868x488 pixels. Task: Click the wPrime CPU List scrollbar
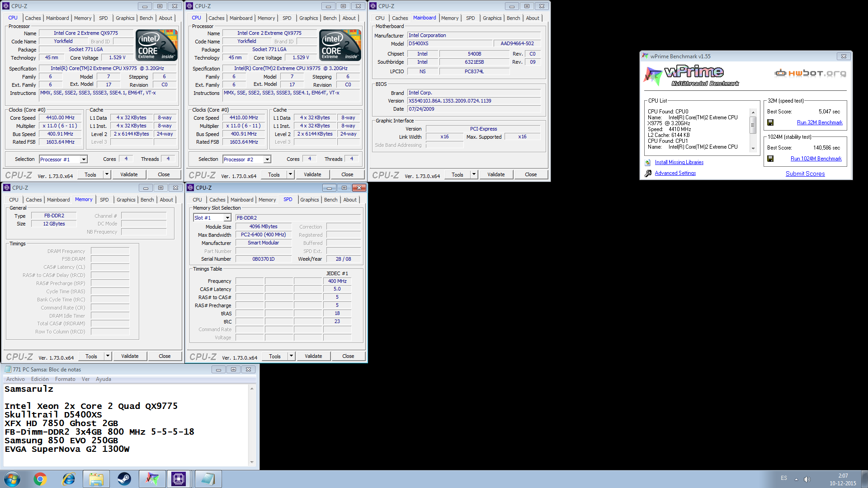tap(753, 131)
